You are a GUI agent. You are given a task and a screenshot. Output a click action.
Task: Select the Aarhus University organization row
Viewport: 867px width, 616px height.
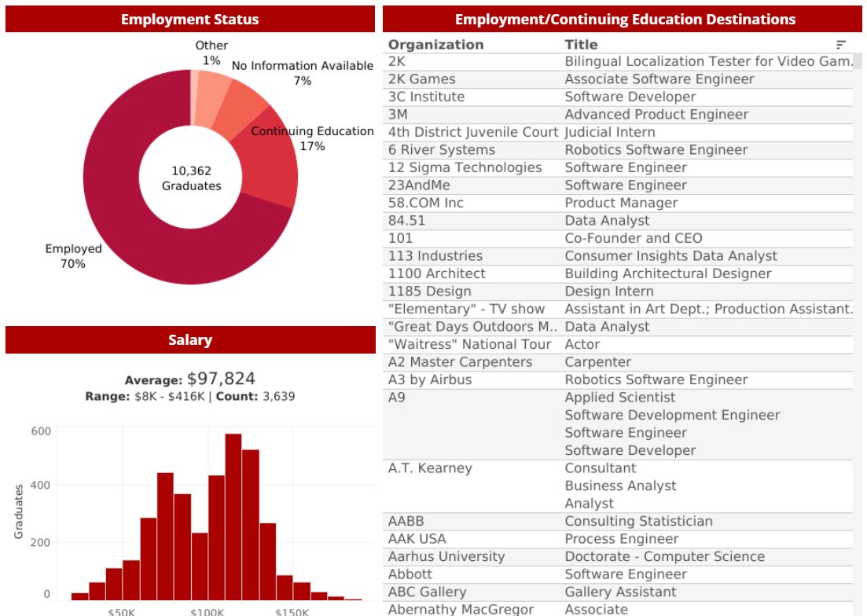point(446,557)
